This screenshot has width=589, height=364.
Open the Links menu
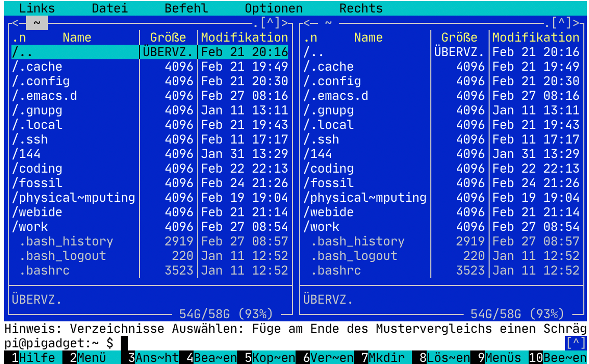(x=37, y=8)
